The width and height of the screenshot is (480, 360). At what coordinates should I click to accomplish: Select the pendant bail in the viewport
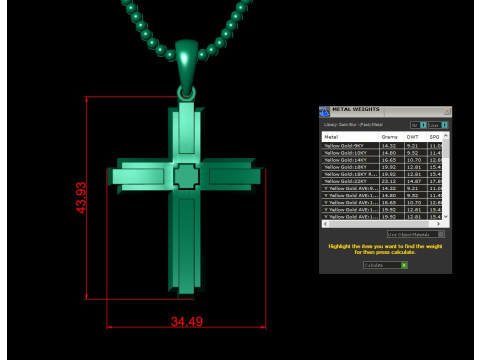click(x=186, y=67)
